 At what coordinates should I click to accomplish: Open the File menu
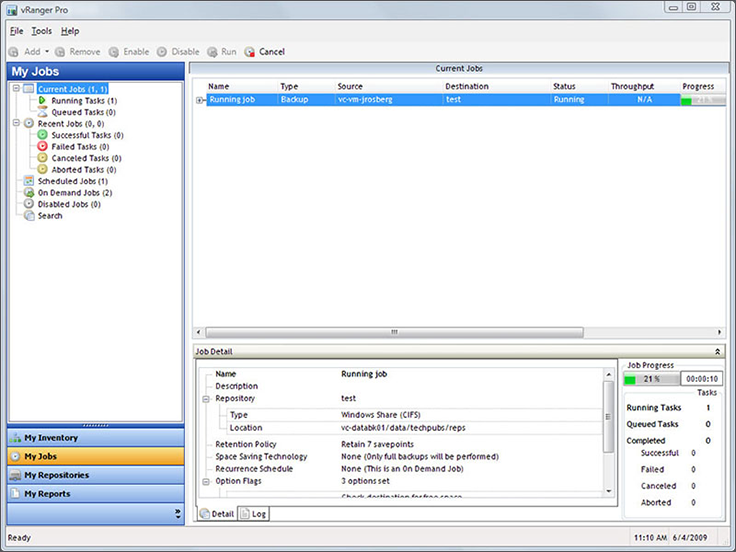pos(16,31)
